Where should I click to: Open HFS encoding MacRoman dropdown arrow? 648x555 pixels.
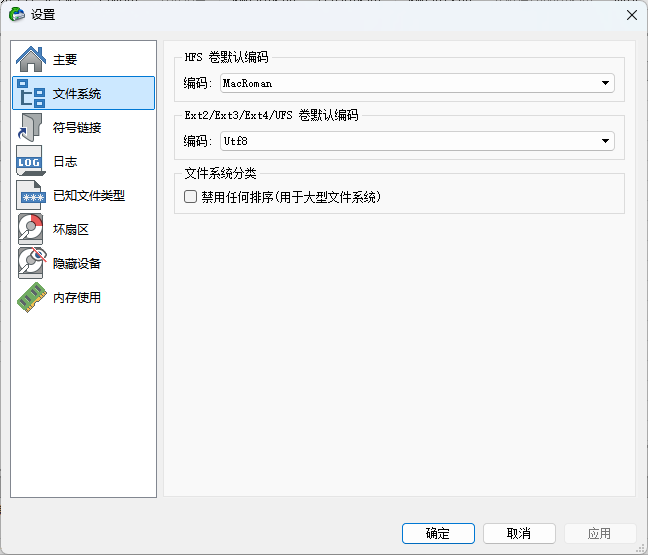[x=605, y=83]
